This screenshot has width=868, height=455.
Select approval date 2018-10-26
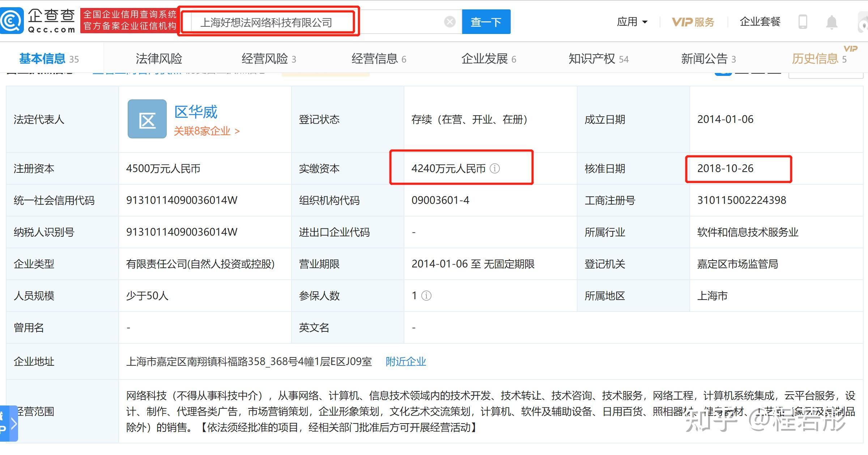tap(725, 168)
